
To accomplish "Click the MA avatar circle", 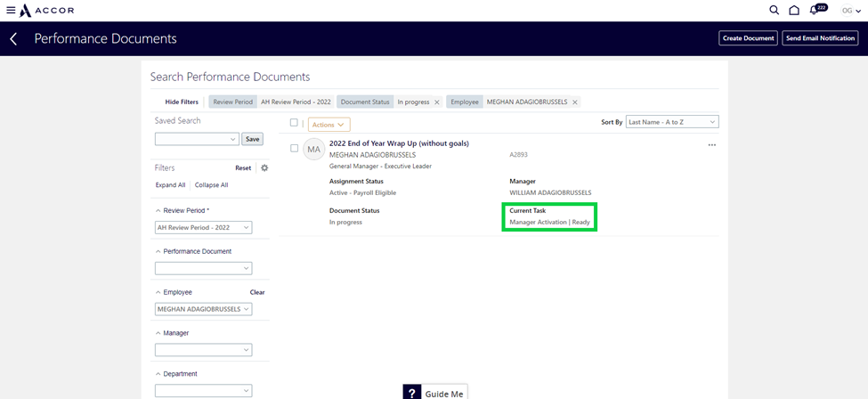I will (x=314, y=149).
